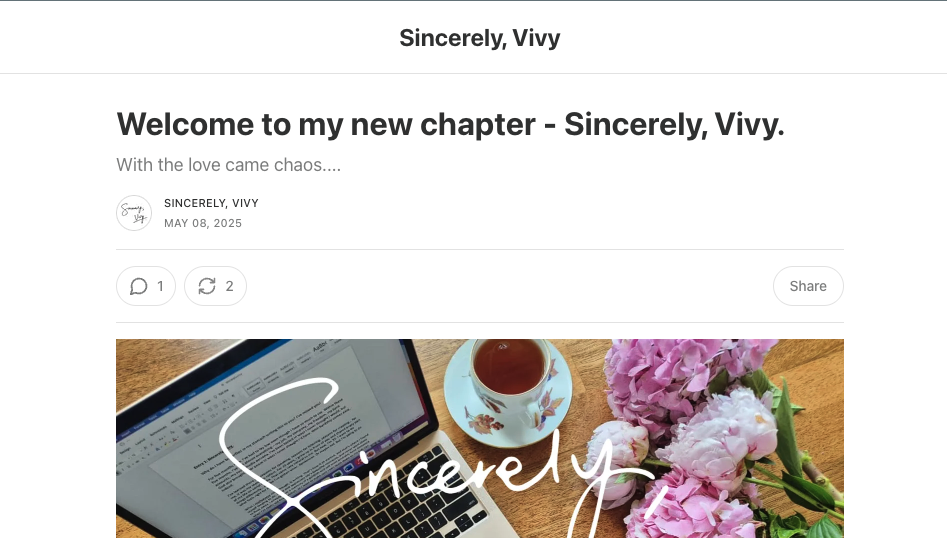Click the laptop screen in the photo
947x538 pixels.
pyautogui.click(x=272, y=423)
